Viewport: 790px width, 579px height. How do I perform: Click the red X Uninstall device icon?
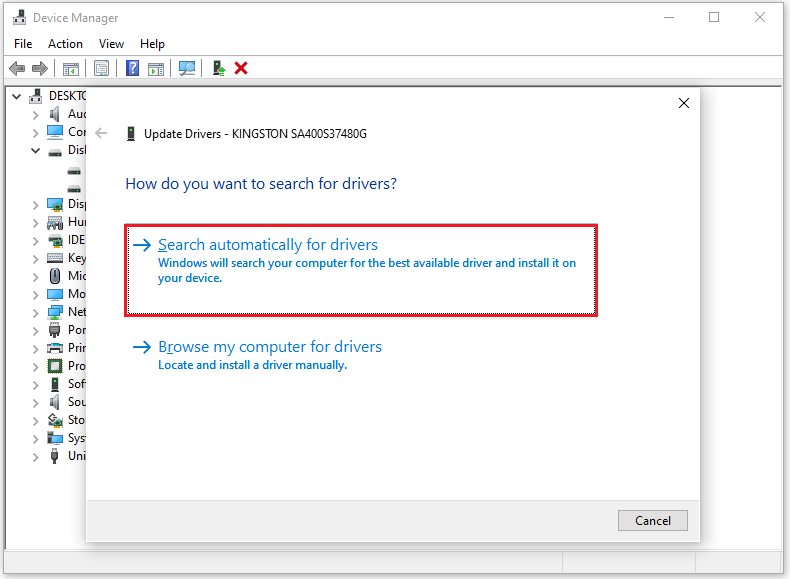pos(241,68)
